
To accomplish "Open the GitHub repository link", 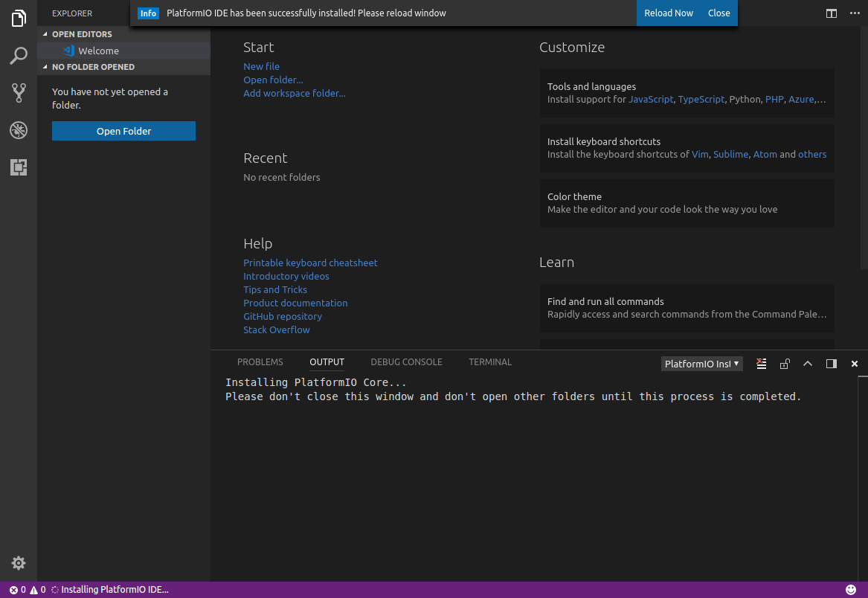I will tap(283, 316).
